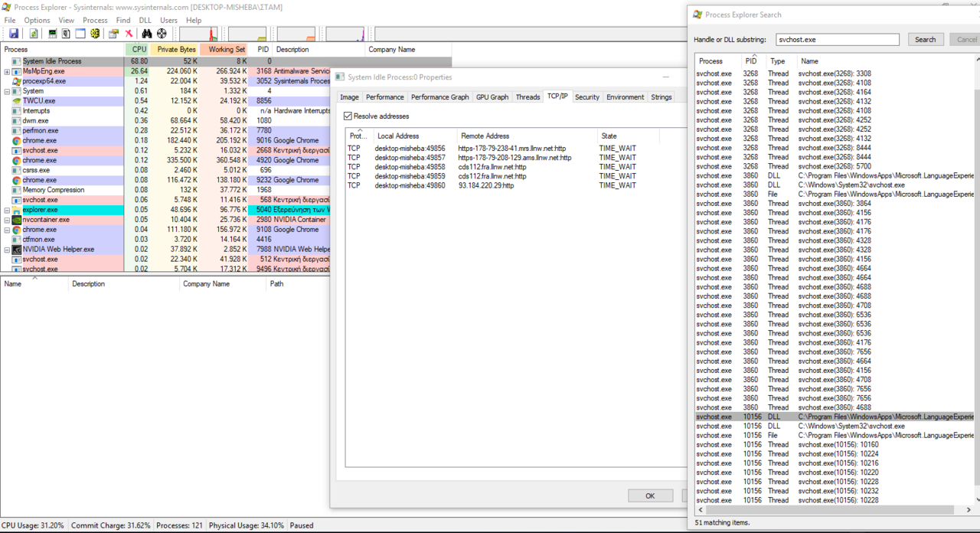Open the I/O mini graph with purple spike
This screenshot has width=980, height=533.
tap(345, 34)
